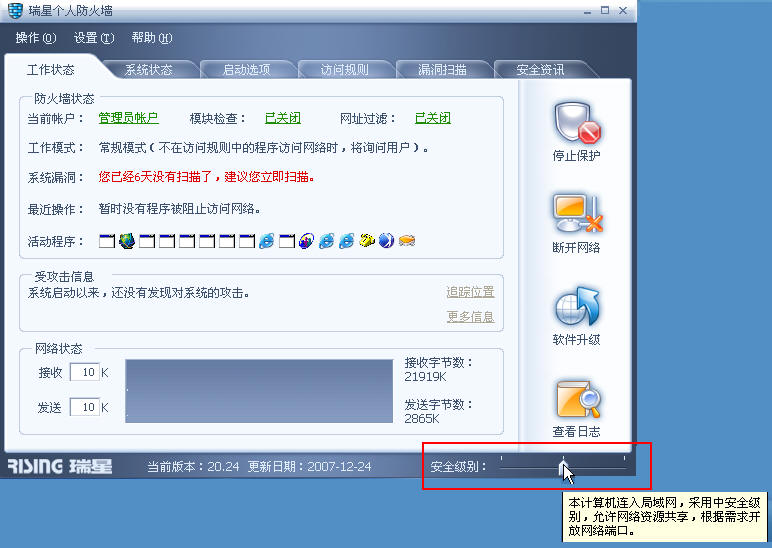Select the purple people globe icon in 活动程序
The image size is (772, 548).
tap(306, 241)
